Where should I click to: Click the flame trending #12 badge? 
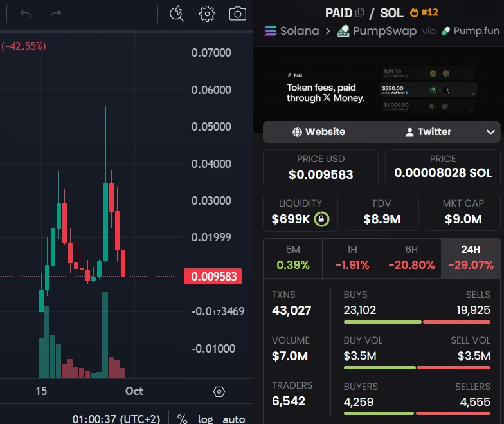(x=424, y=13)
